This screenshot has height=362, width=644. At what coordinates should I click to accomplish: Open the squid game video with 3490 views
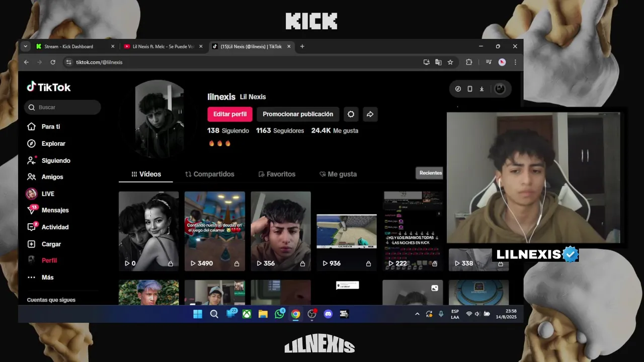click(214, 231)
